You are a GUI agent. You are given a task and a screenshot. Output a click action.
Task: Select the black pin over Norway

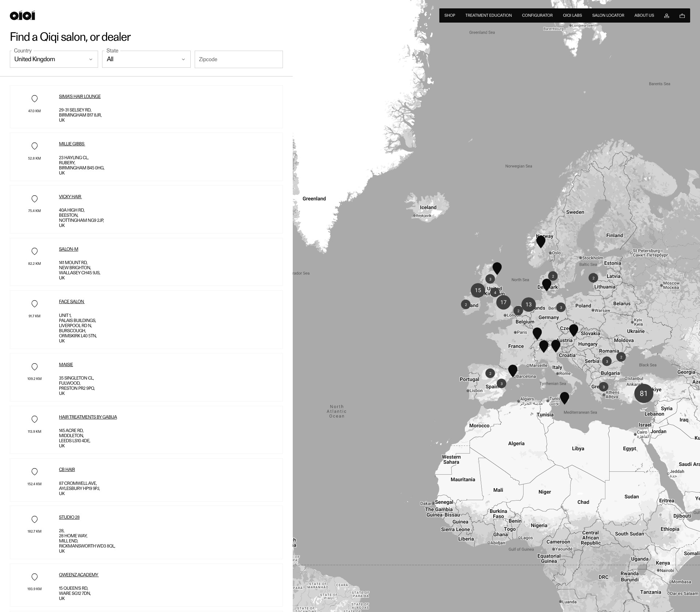tap(541, 241)
